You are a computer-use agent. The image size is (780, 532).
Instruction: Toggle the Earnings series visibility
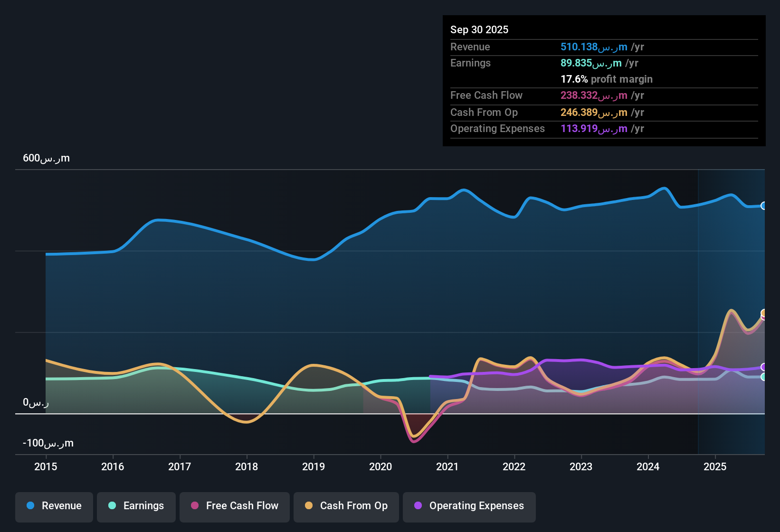136,506
